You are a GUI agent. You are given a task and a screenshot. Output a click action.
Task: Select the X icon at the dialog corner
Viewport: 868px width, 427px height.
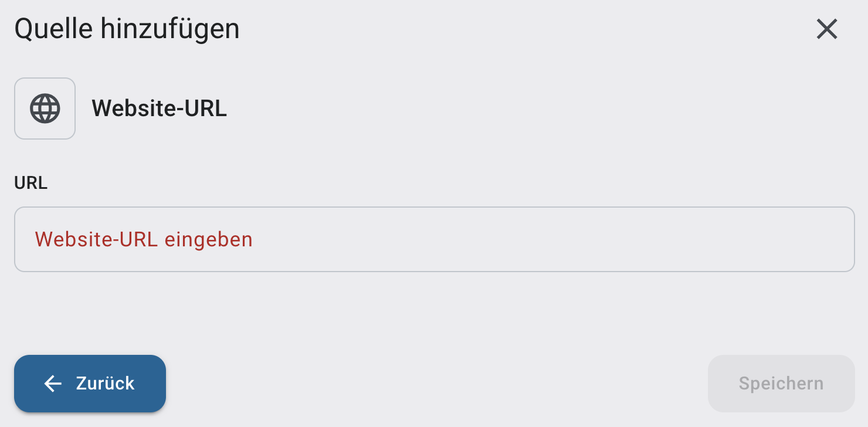[827, 29]
